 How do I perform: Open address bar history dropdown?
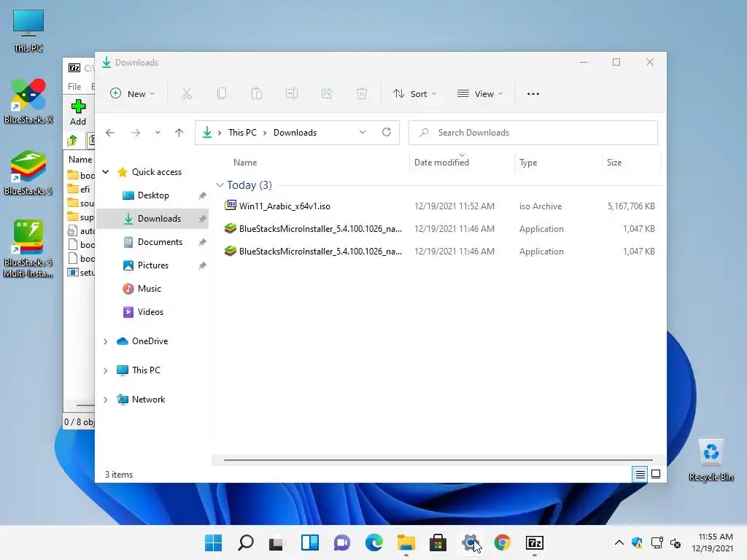click(x=363, y=133)
